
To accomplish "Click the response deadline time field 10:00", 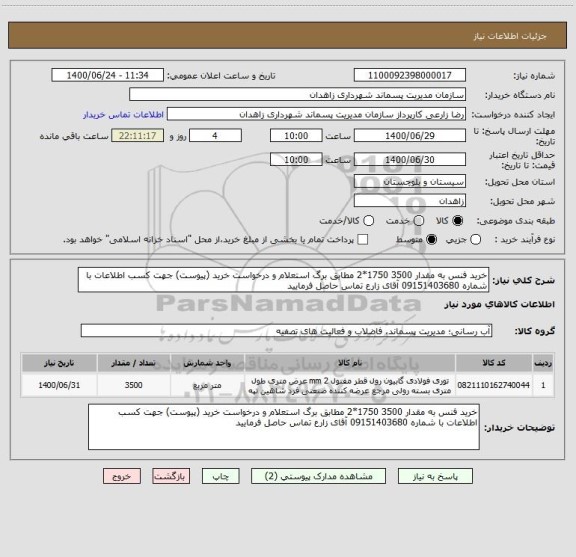I will point(296,136).
